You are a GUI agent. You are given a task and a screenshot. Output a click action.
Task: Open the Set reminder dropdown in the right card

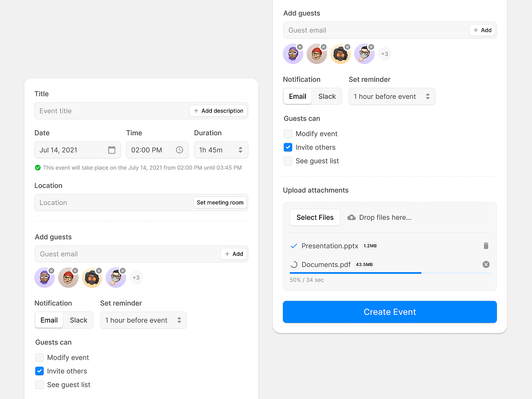tap(392, 96)
